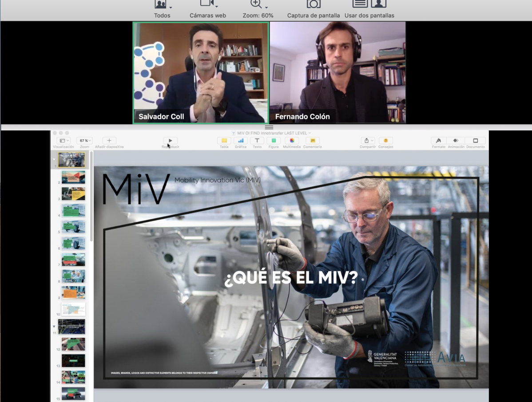Select slide 8 thumbnail
The height and width of the screenshot is (402, 532).
point(73,276)
